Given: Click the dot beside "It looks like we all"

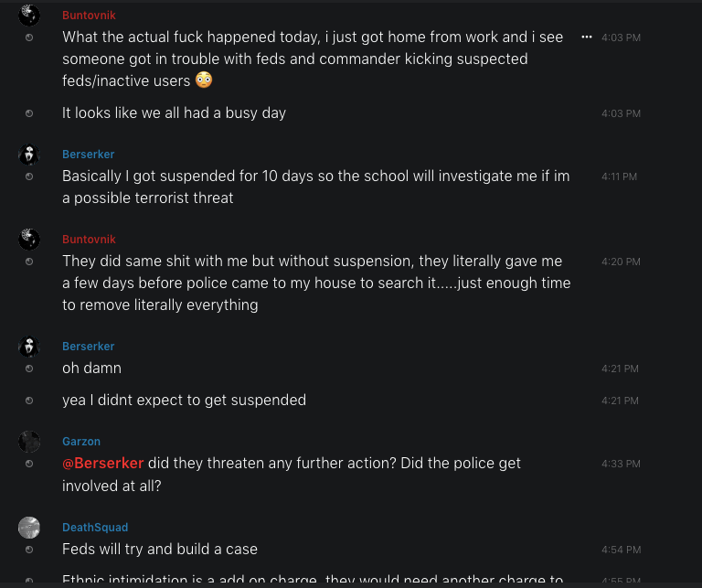Looking at the screenshot, I should pyautogui.click(x=29, y=113).
